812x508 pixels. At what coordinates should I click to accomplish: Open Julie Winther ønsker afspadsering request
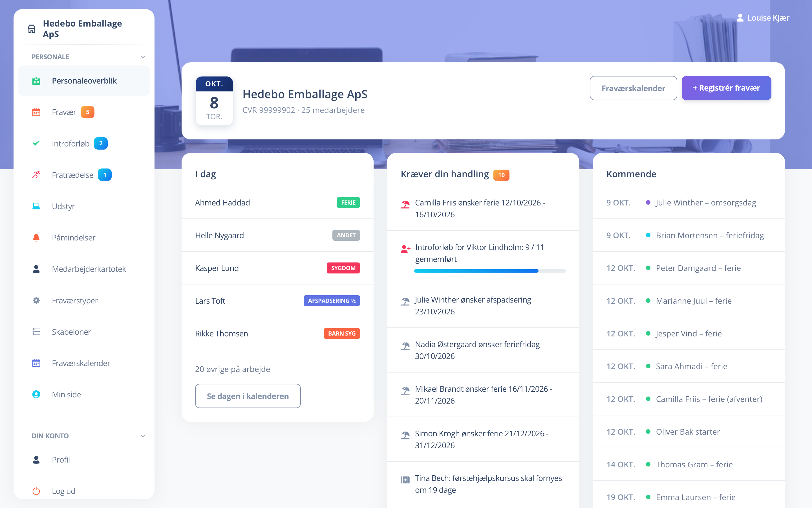(483, 305)
